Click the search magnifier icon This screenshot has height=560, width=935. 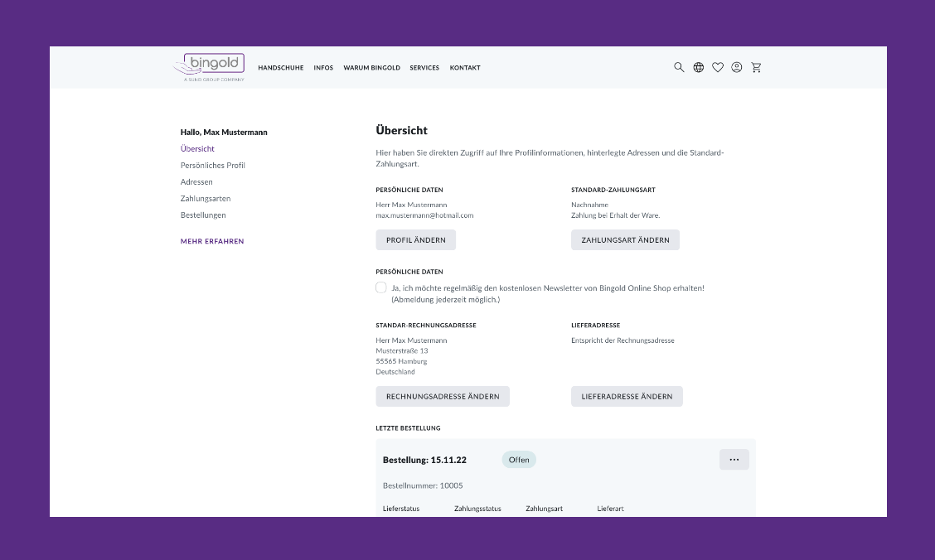coord(679,68)
